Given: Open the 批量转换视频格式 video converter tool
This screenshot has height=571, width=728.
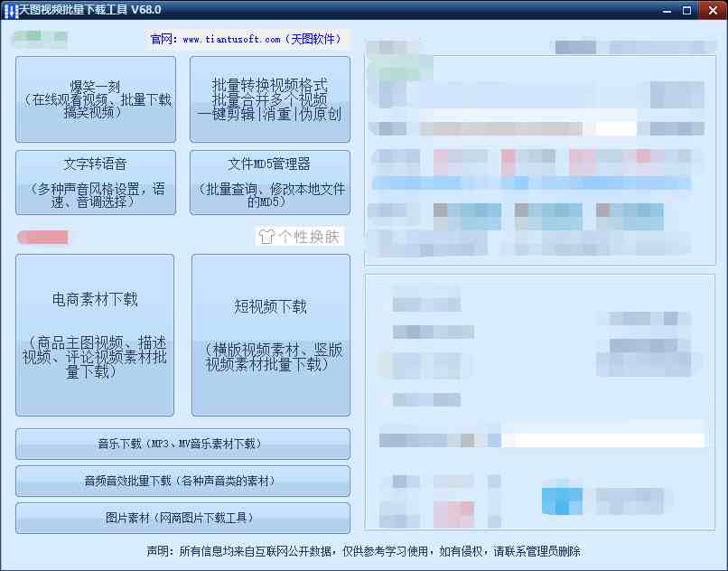Looking at the screenshot, I should click(x=269, y=99).
